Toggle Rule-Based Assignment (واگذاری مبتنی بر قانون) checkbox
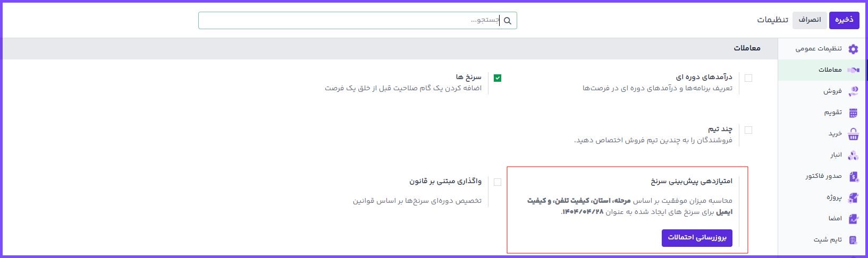868x258 pixels. 498,182
